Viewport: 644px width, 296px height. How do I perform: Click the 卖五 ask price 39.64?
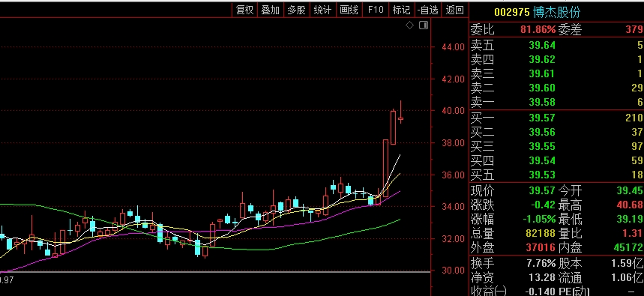point(542,45)
